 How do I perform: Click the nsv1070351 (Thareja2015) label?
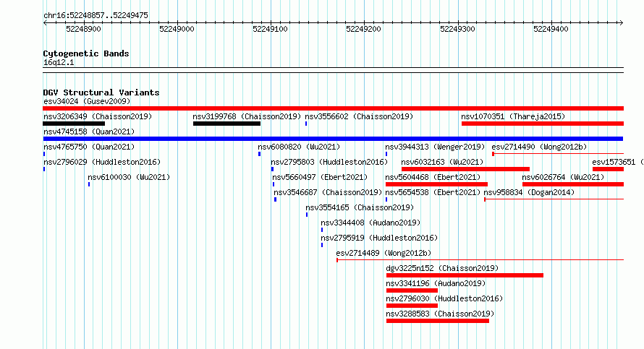[513, 116]
